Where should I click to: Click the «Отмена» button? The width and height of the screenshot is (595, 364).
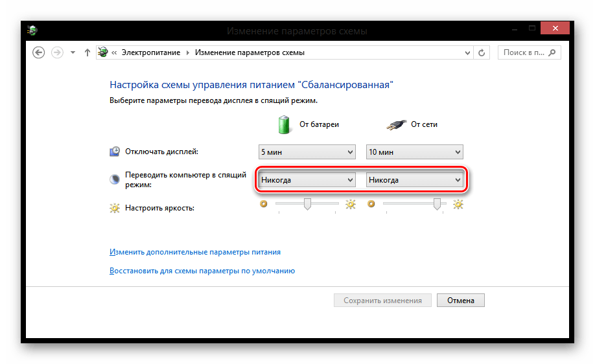click(x=461, y=301)
